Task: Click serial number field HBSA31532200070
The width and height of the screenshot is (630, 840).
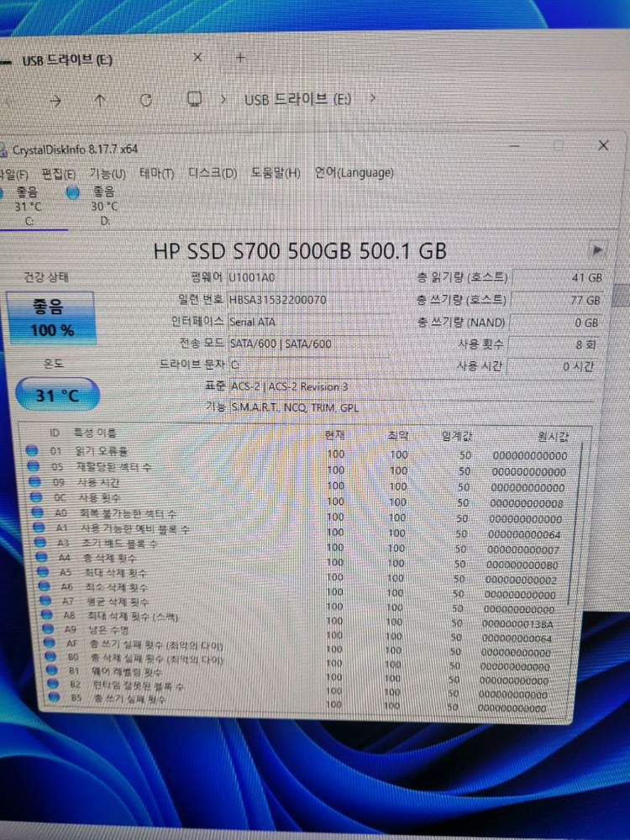Action: (x=308, y=300)
